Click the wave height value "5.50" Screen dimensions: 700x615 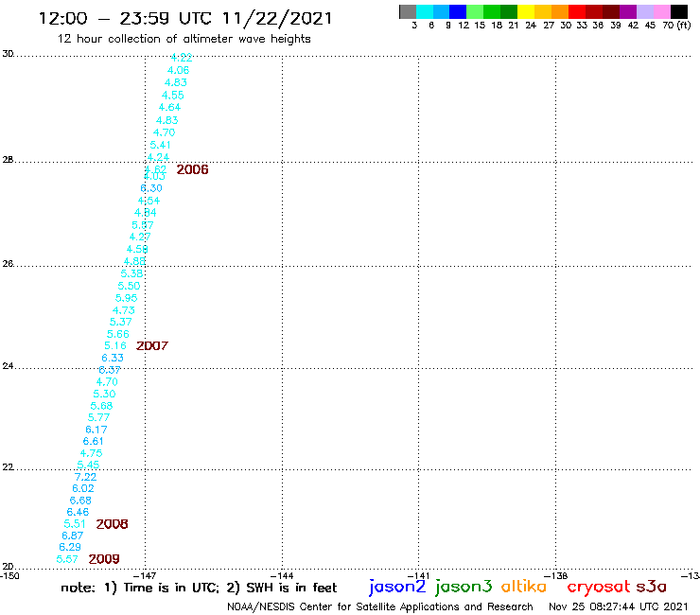(x=129, y=286)
